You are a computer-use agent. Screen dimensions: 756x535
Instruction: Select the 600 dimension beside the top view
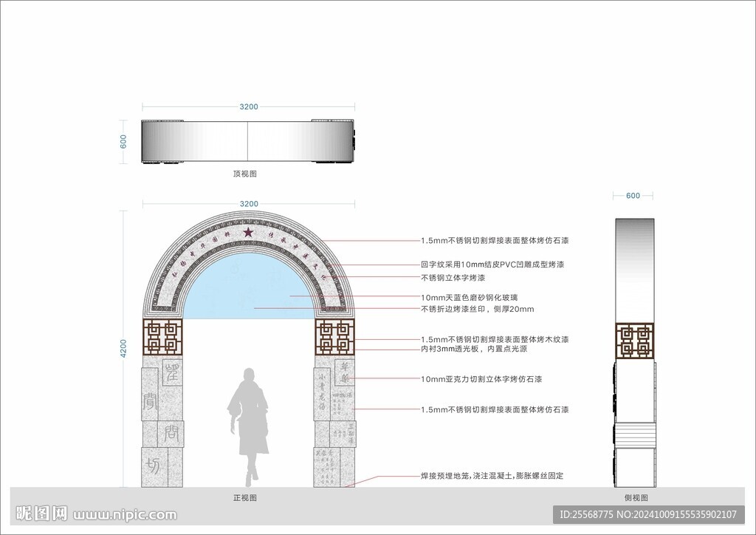(123, 141)
